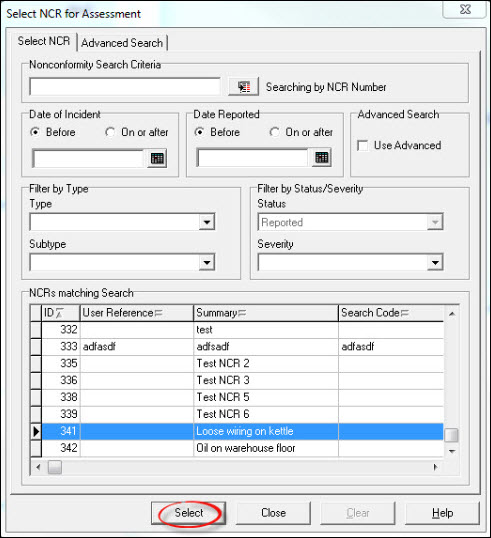Switch to the Advanced Search tab
The width and height of the screenshot is (491, 538).
pos(122,43)
